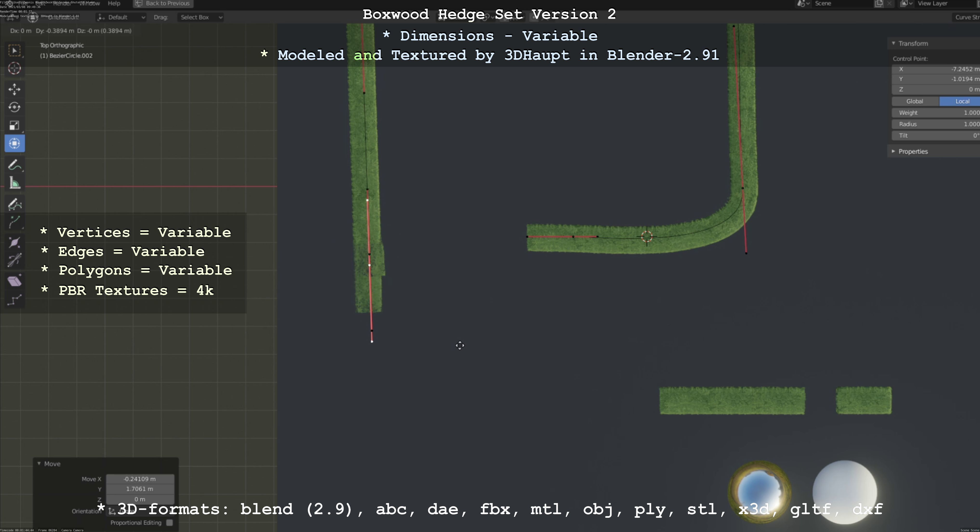This screenshot has width=980, height=532.
Task: Adjust the Tilt value field
Action: pyautogui.click(x=936, y=136)
